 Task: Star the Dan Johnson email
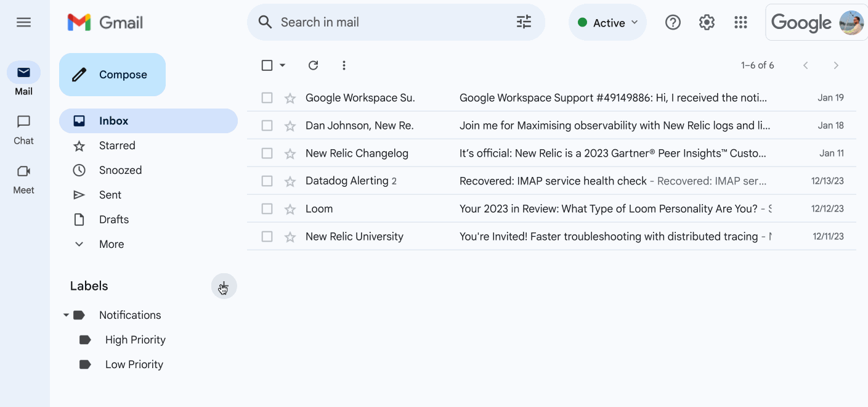click(290, 126)
